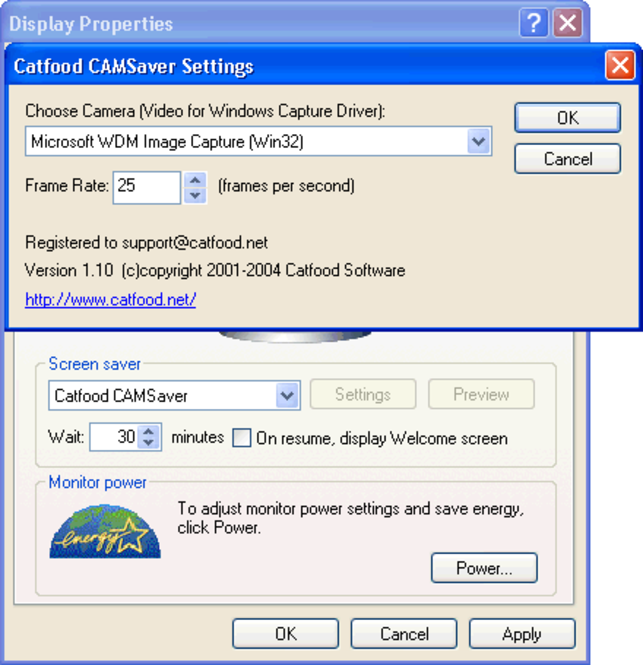643x665 pixels.
Task: Click the 'Monitor power' group label
Action: [x=97, y=482]
